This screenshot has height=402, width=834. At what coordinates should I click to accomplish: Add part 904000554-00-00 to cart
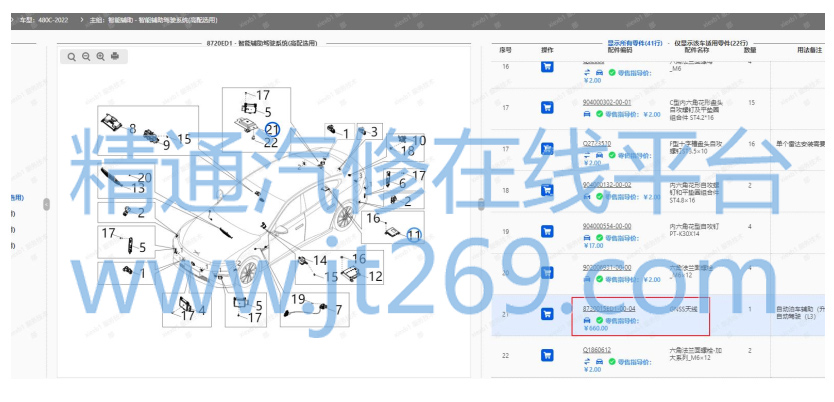[547, 231]
